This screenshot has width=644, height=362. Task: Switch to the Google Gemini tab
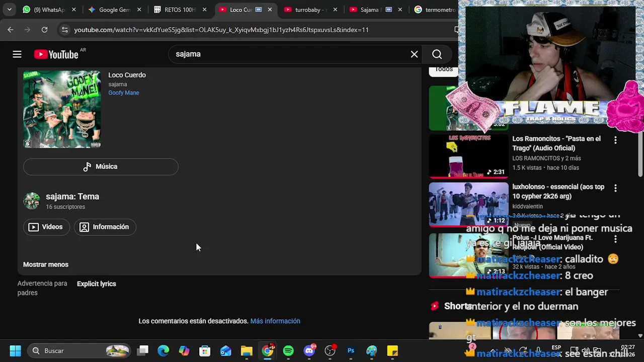(x=115, y=10)
